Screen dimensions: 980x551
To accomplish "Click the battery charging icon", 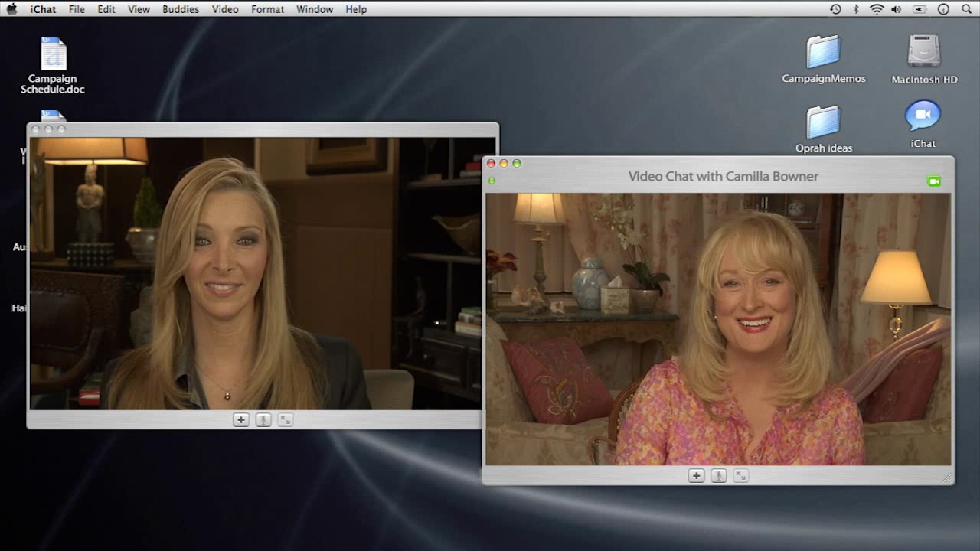I will [x=920, y=9].
